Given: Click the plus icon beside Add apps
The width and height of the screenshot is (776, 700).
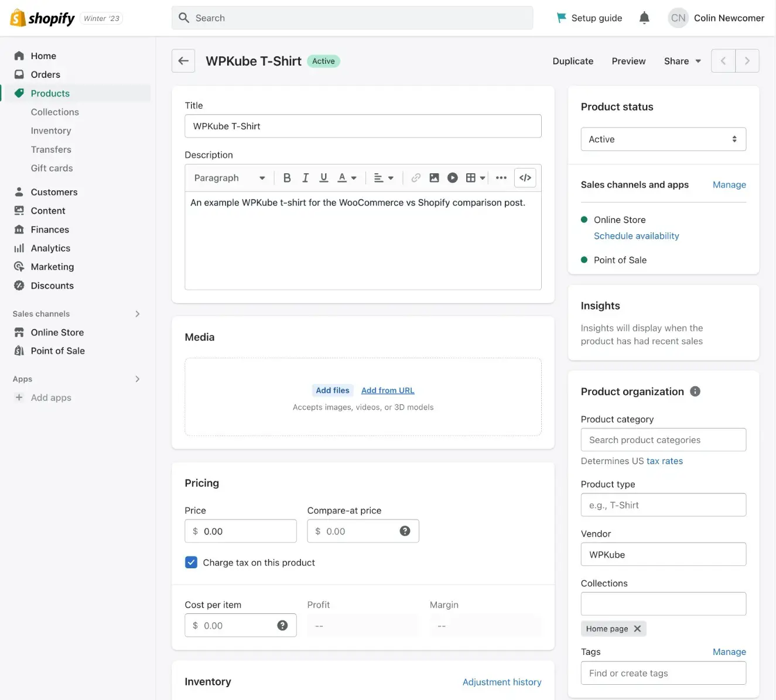Looking at the screenshot, I should [19, 397].
